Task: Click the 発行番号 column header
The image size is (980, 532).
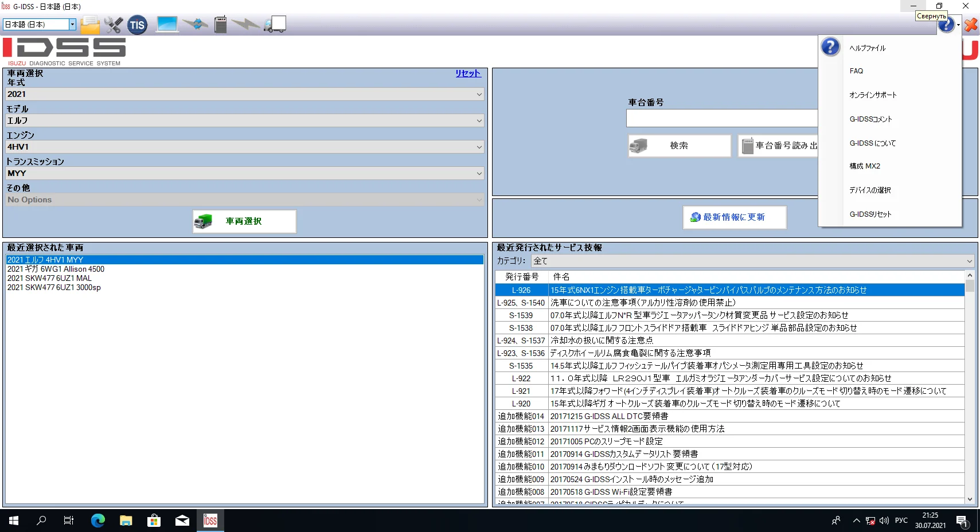Action: (522, 277)
